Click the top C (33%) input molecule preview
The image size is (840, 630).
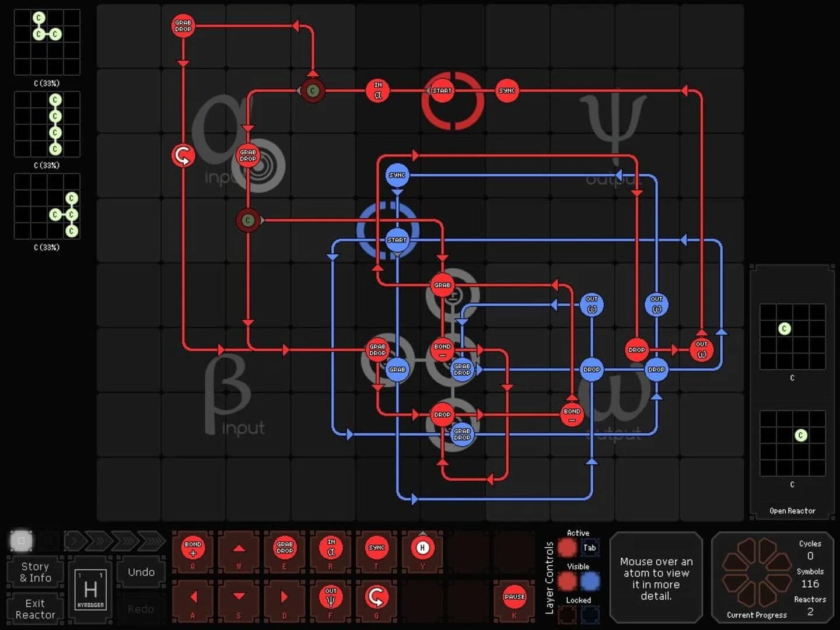[47, 41]
